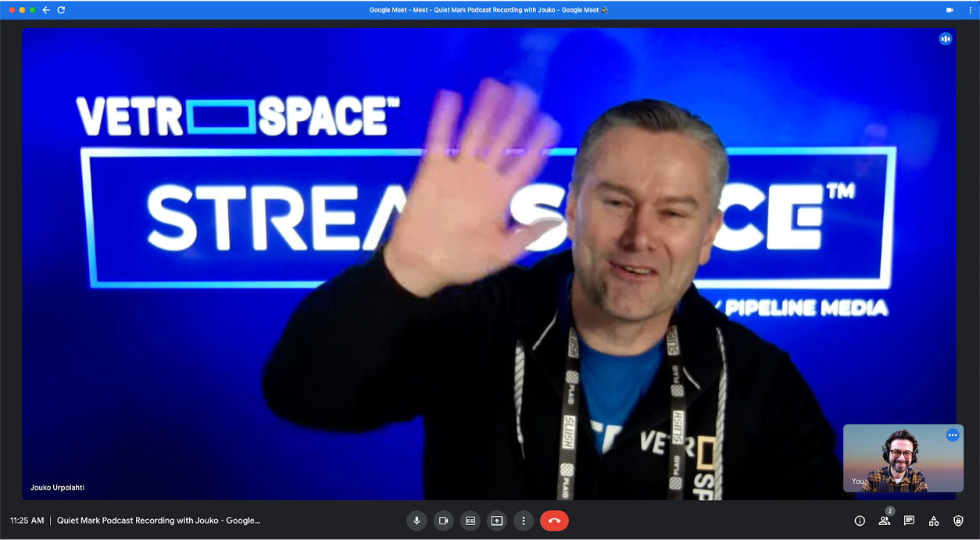This screenshot has height=540, width=980.
Task: Turn off the camera
Action: pos(443,520)
